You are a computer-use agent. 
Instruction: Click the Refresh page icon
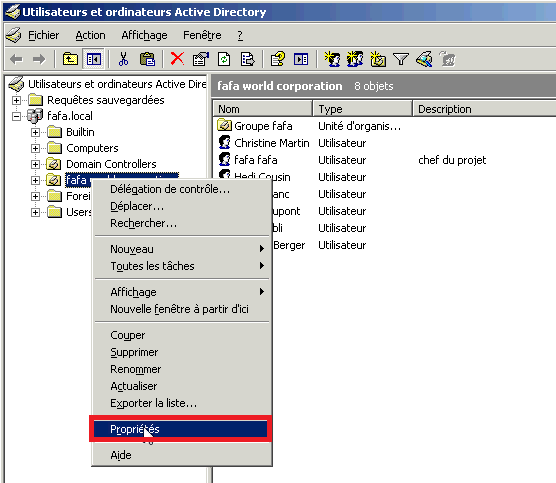point(224,59)
